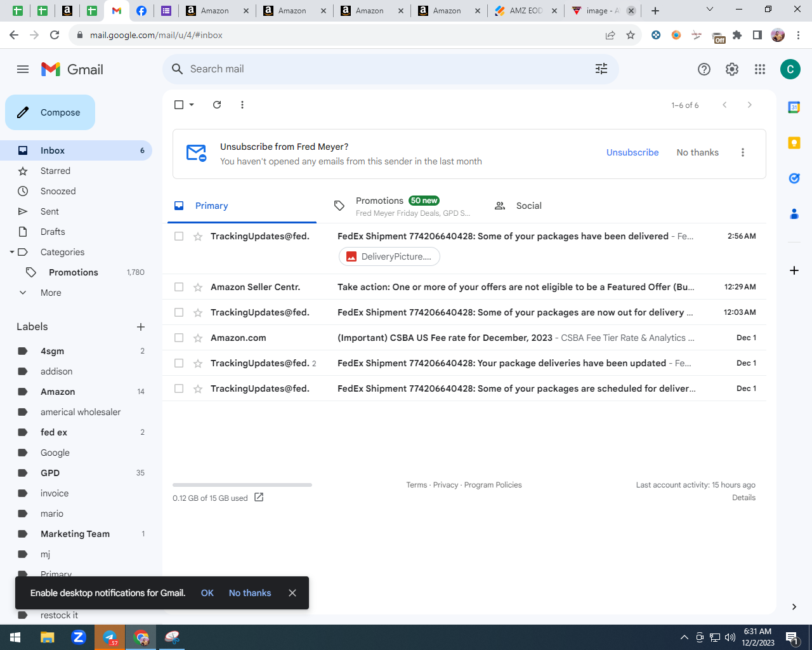Select the Amazon.com CSBA email checkbox

pyautogui.click(x=179, y=338)
